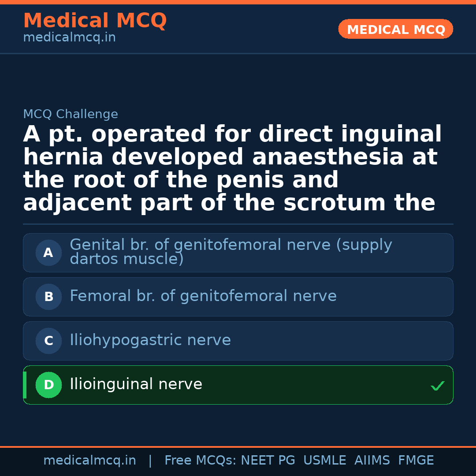Image resolution: width=476 pixels, height=476 pixels.
Task: Select the letter B option circle
Action: pos(48,297)
